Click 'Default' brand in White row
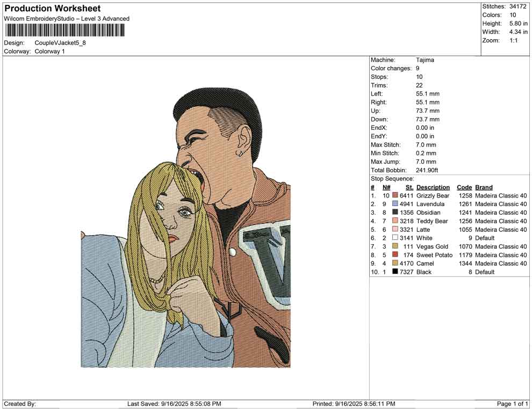The image size is (532, 409). pyautogui.click(x=485, y=238)
